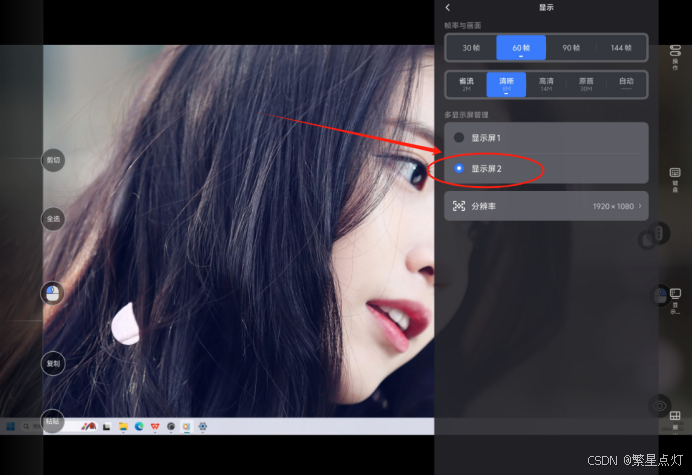Open the dark circular app taskbar icon

[x=171, y=426]
